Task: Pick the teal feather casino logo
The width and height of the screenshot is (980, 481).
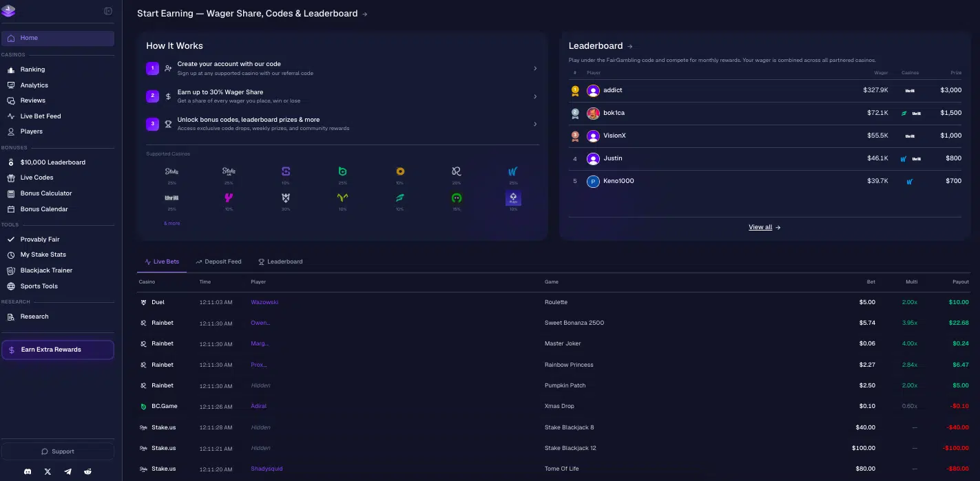Action: tap(399, 198)
